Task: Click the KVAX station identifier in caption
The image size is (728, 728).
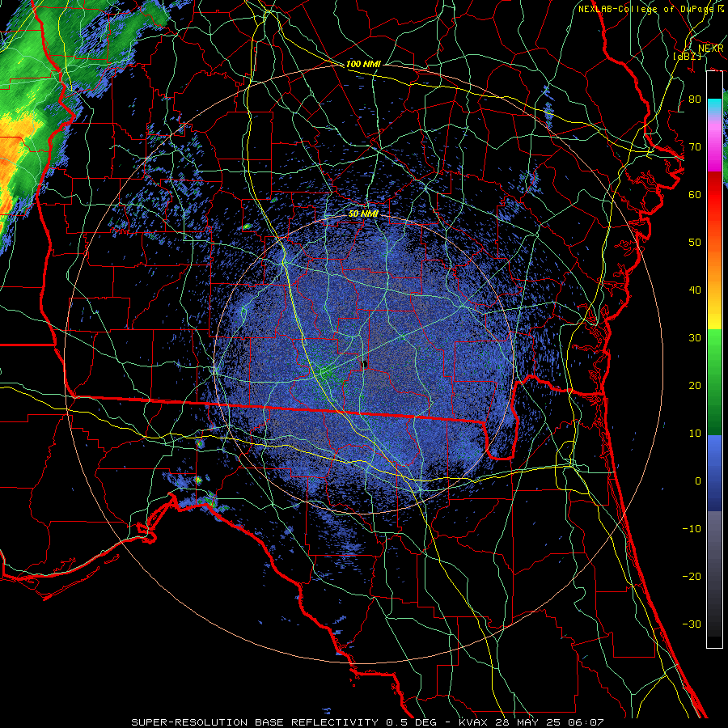Action: [x=472, y=722]
